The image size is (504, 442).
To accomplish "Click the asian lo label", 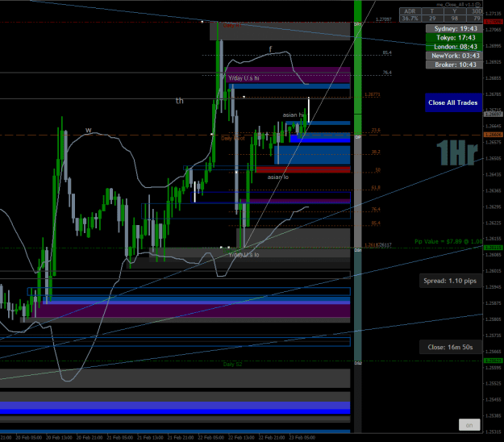I will pyautogui.click(x=278, y=177).
